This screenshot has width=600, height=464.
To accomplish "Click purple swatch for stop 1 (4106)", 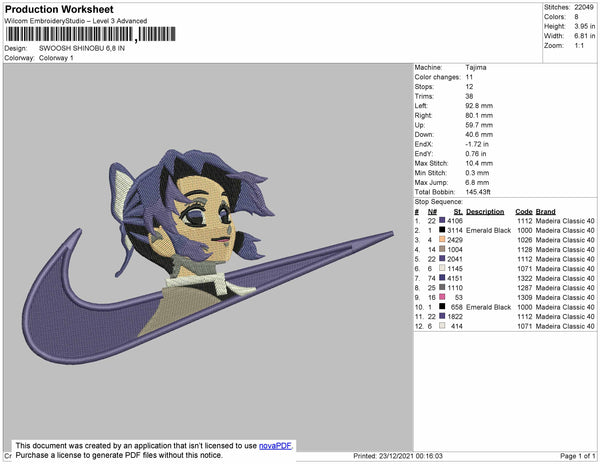I will coord(442,220).
